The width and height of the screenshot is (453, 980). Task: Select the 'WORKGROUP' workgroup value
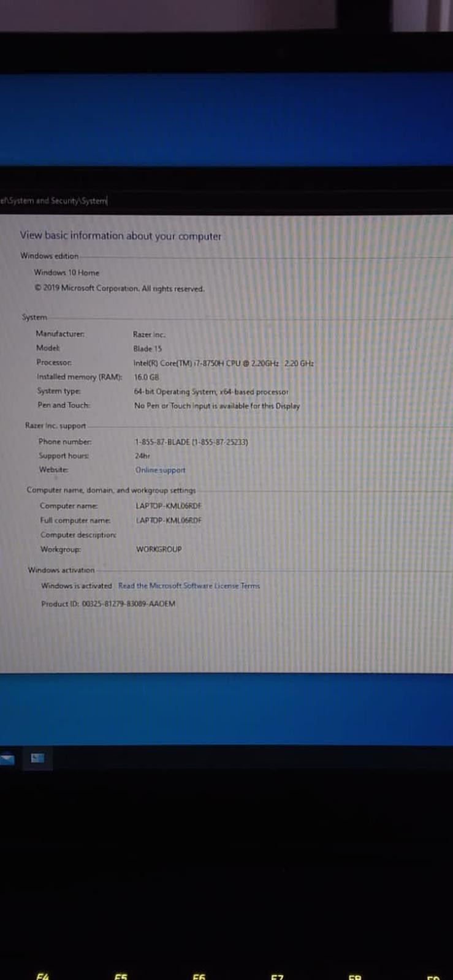coord(159,549)
